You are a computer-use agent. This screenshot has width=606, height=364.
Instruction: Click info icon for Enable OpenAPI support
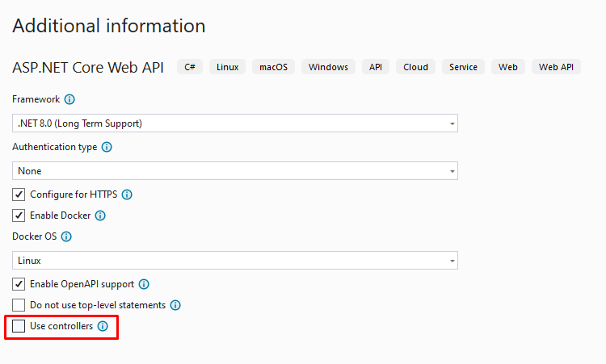point(144,284)
